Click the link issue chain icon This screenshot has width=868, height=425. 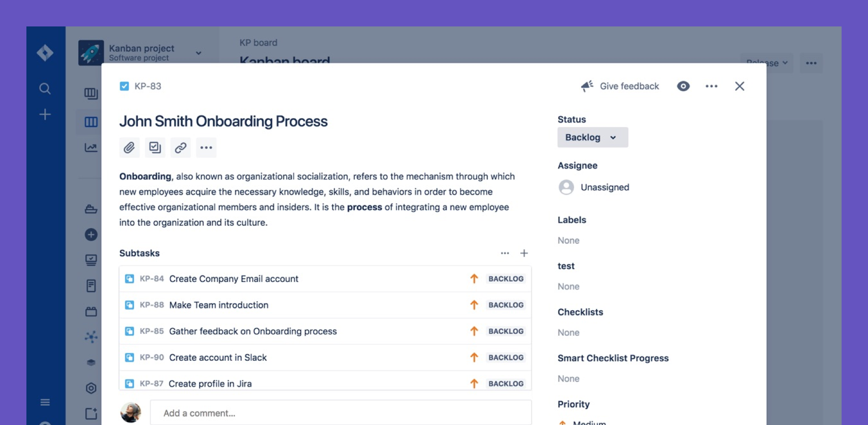180,148
